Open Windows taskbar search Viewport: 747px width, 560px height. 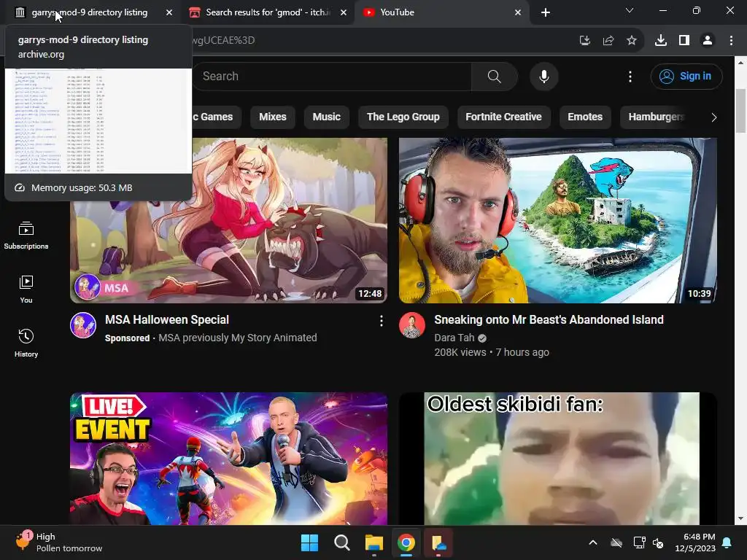pyautogui.click(x=341, y=542)
